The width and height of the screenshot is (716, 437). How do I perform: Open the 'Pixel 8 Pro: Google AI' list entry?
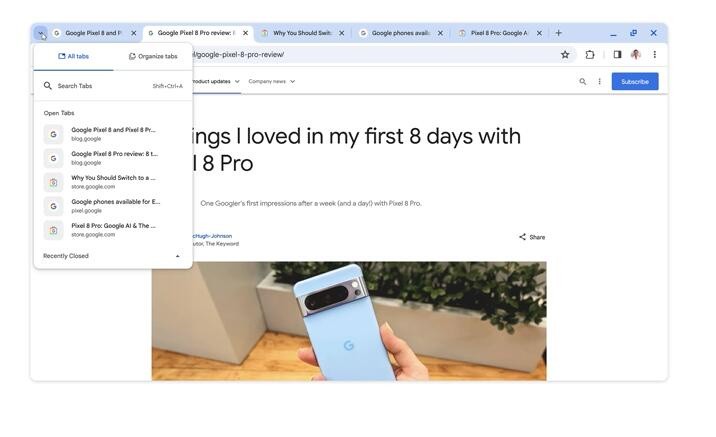(112, 230)
